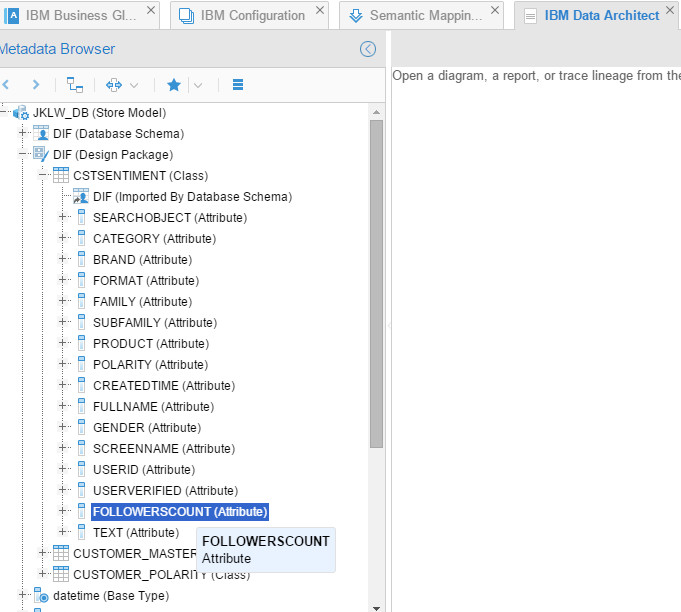The height and width of the screenshot is (612, 681).
Task: Select CREATEDTIME (Attribute) tree item
Action: pos(164,386)
